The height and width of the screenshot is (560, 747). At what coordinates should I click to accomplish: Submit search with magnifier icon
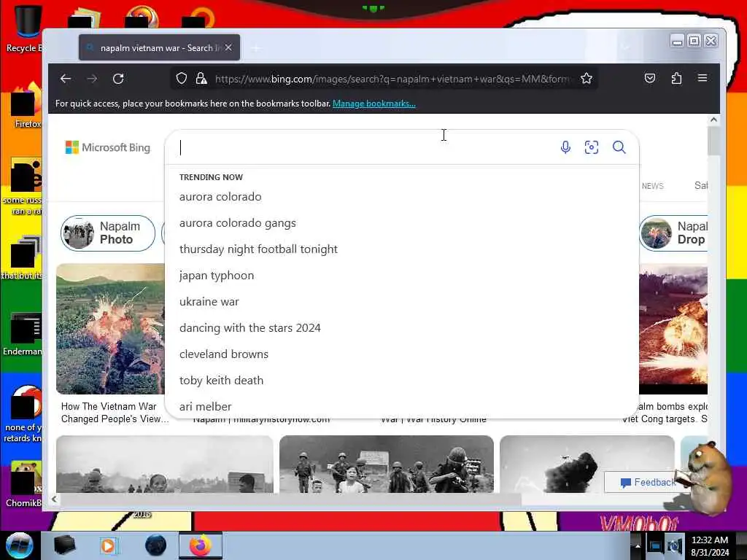(x=619, y=147)
